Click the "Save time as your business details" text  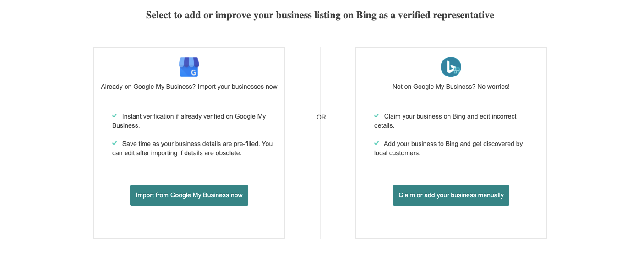point(197,144)
